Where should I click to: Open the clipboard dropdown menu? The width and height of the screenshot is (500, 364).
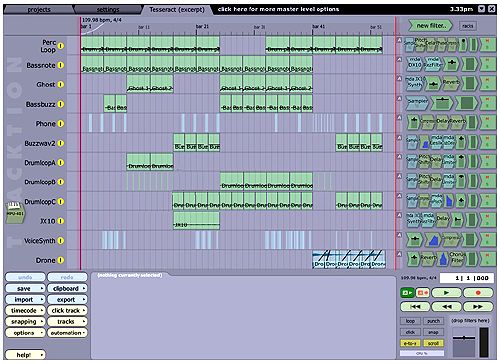tap(67, 288)
